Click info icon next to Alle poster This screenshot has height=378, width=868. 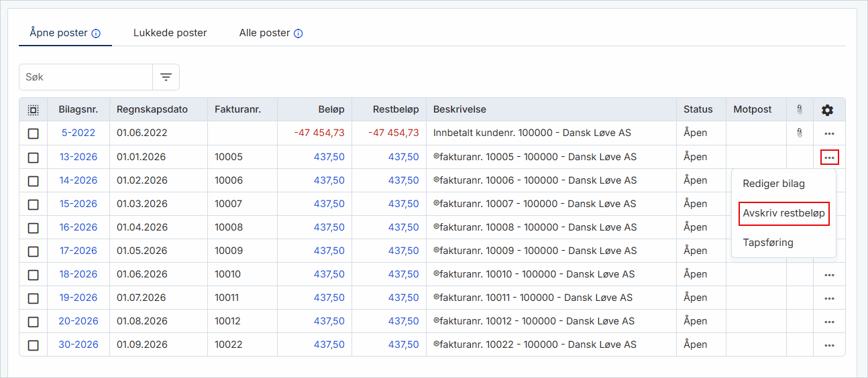pyautogui.click(x=299, y=34)
